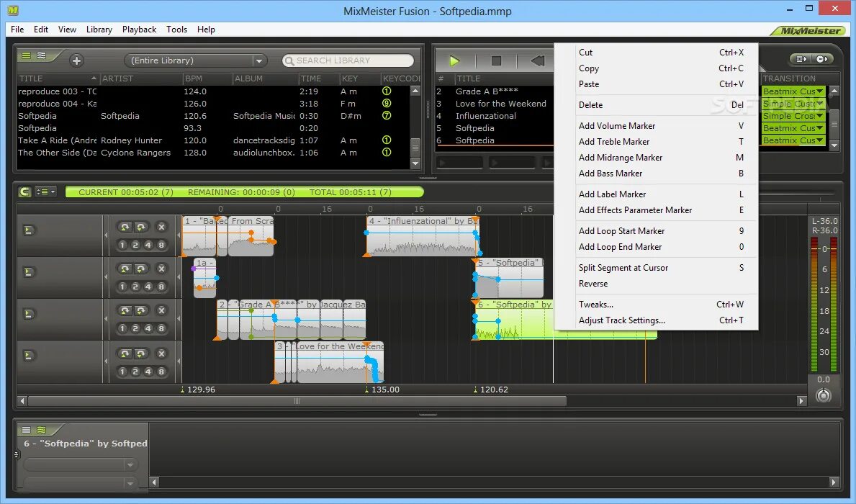This screenshot has width=856, height=504.
Task: Click X button on Love for the Weekend row
Action: (x=161, y=354)
